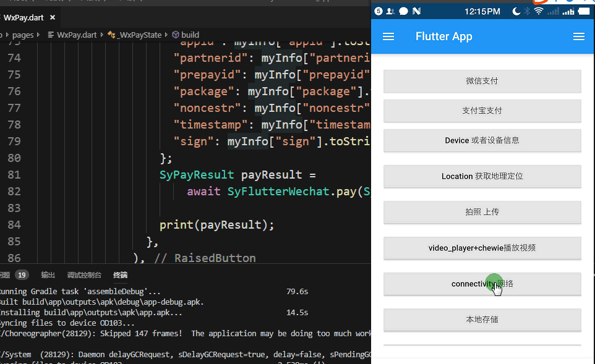The width and height of the screenshot is (595, 364).
Task: Click SyFlutterWechat on line 82
Action: [x=278, y=192]
